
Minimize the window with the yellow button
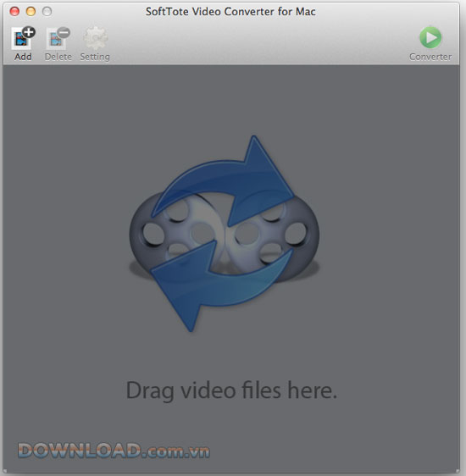(x=31, y=12)
